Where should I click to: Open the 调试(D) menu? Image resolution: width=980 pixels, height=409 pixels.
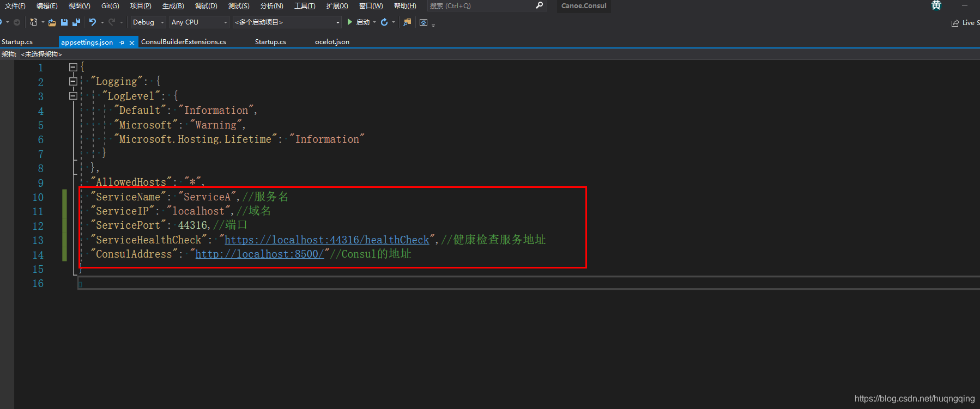(206, 5)
